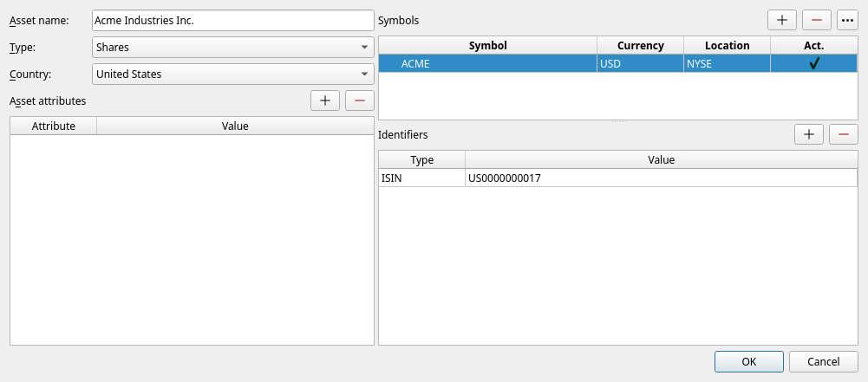Remove asset attribute with minus button

pyautogui.click(x=360, y=100)
